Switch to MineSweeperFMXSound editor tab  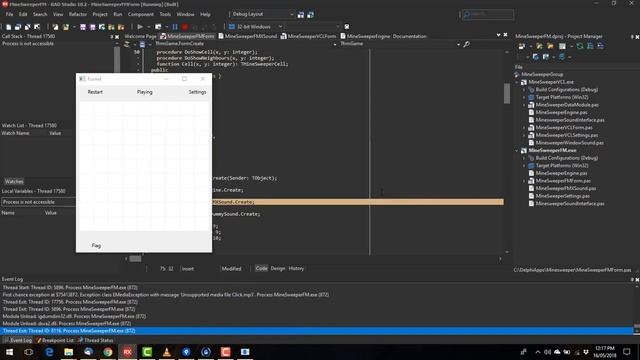247,36
